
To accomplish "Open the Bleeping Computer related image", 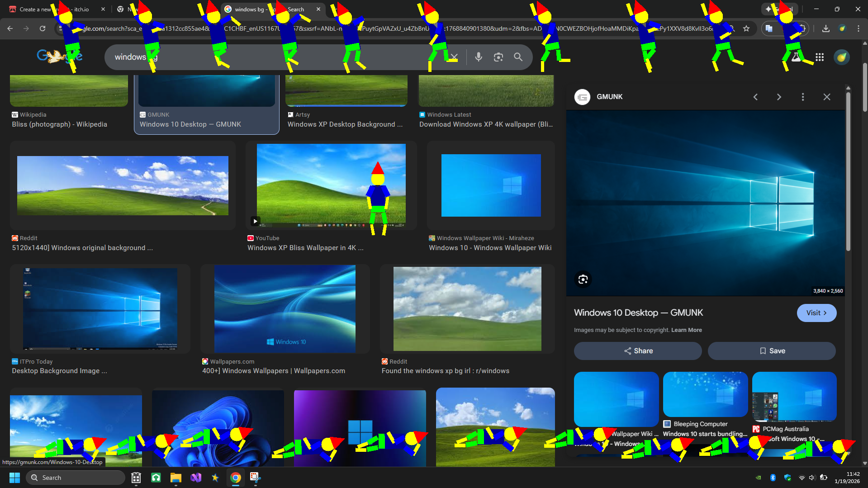I will 705,394.
